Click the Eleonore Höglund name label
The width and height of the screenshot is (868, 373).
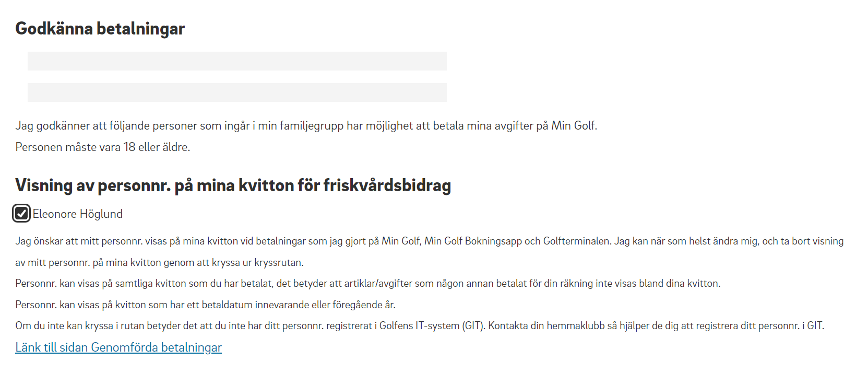[x=78, y=214]
